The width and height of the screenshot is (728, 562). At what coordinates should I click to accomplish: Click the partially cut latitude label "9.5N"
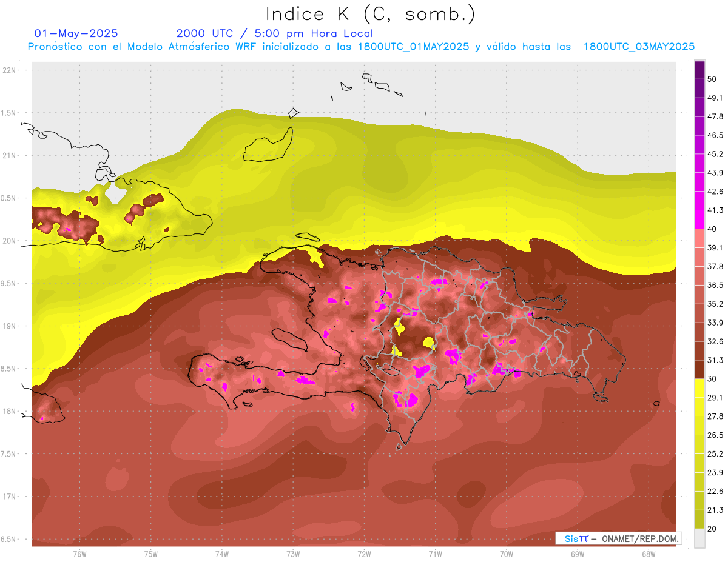tap(9, 283)
